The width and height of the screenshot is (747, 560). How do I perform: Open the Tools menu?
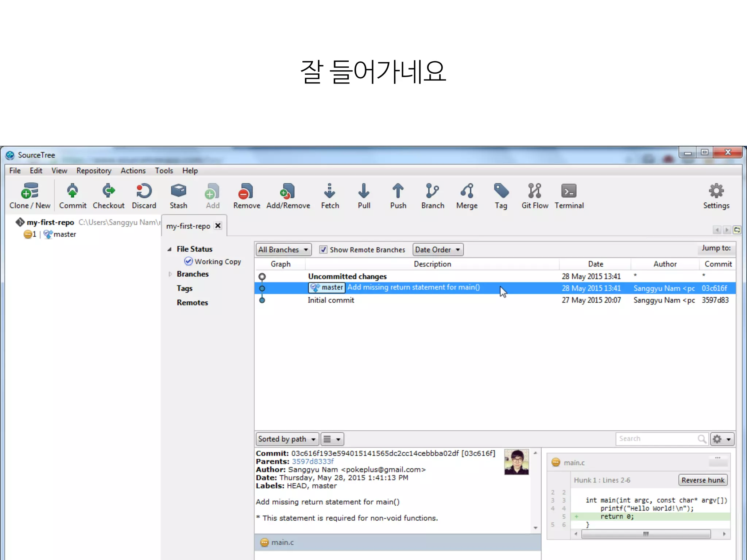tap(164, 171)
